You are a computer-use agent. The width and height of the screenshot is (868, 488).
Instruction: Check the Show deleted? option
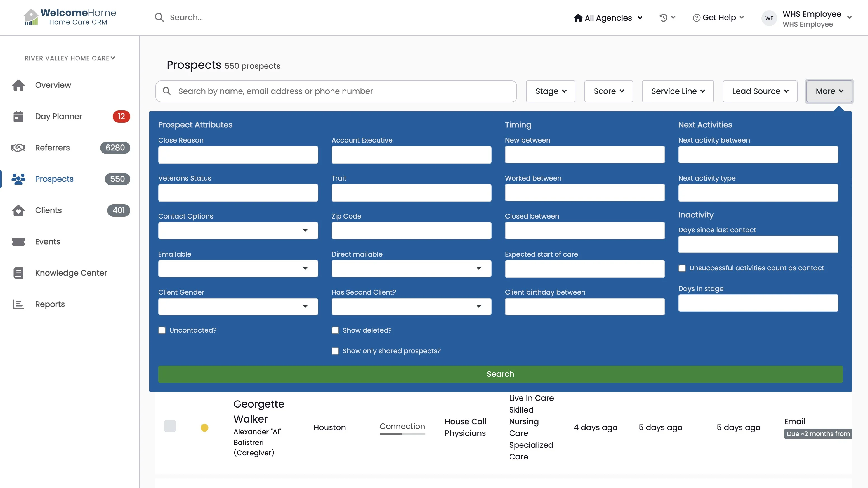[335, 330]
